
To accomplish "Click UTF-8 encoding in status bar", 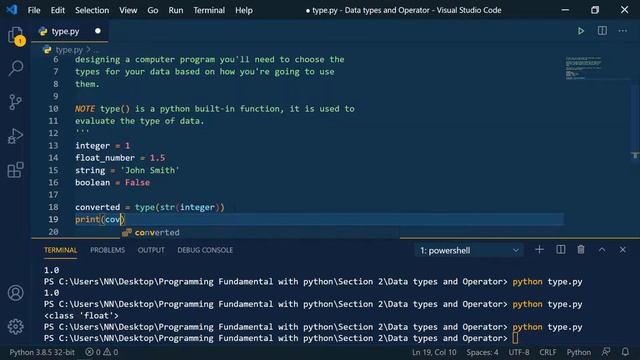I will tap(519, 352).
